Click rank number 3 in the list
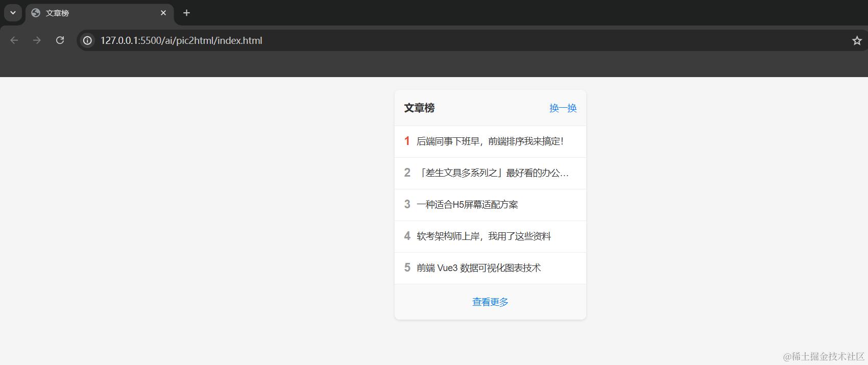 coord(407,205)
